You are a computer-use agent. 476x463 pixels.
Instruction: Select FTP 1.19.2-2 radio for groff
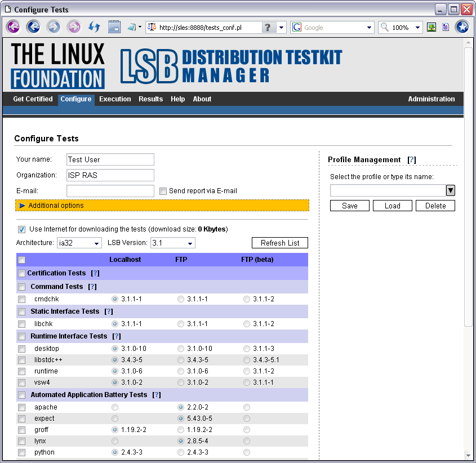click(x=181, y=430)
